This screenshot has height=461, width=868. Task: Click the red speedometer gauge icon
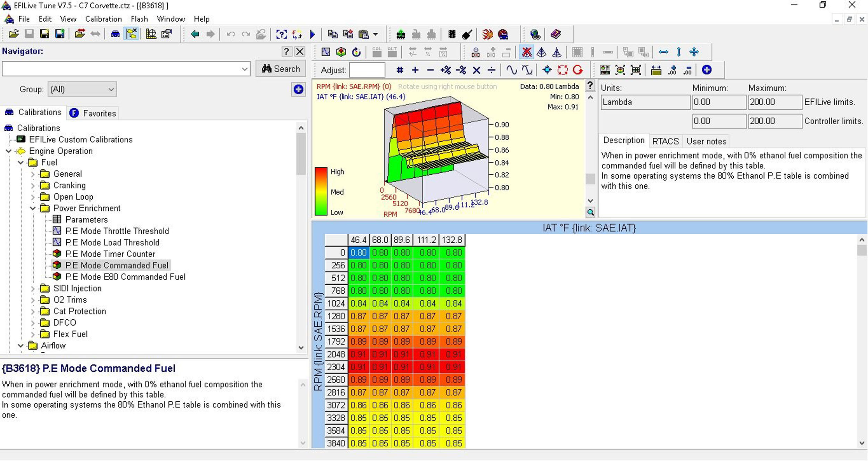[503, 34]
